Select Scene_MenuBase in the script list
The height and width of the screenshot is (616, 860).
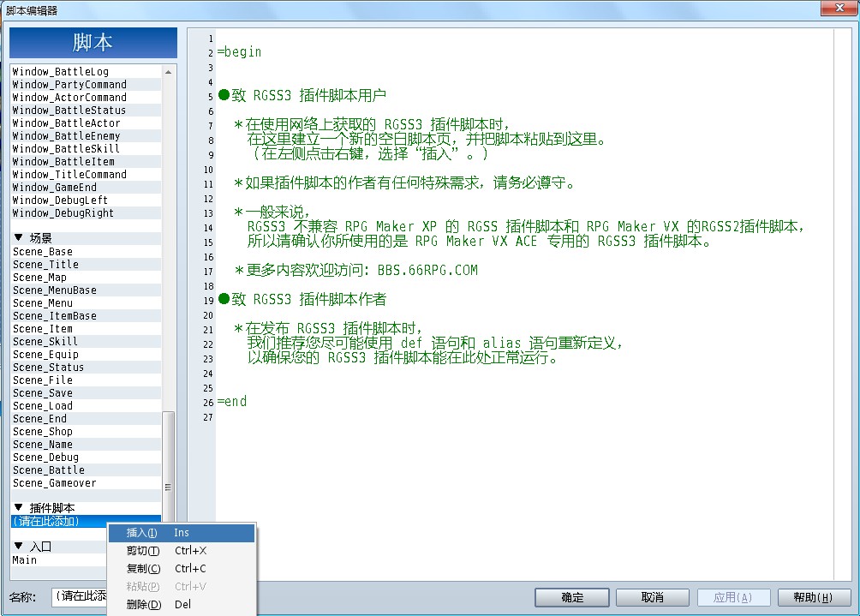[87, 290]
